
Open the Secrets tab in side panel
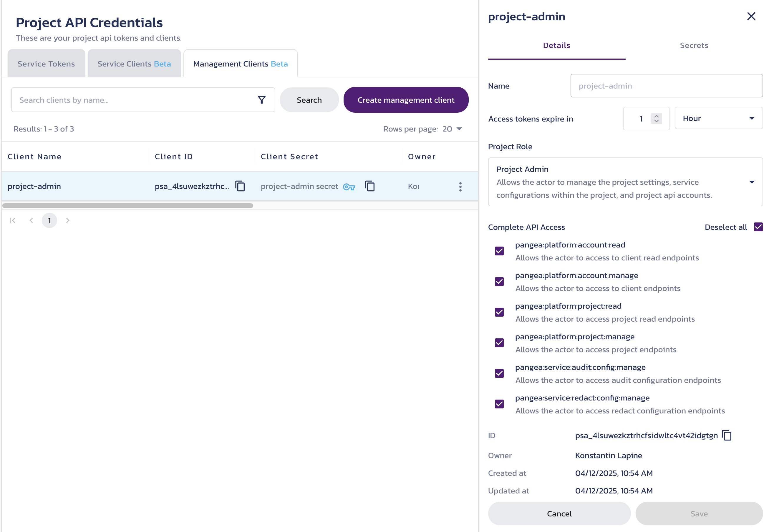[694, 45]
